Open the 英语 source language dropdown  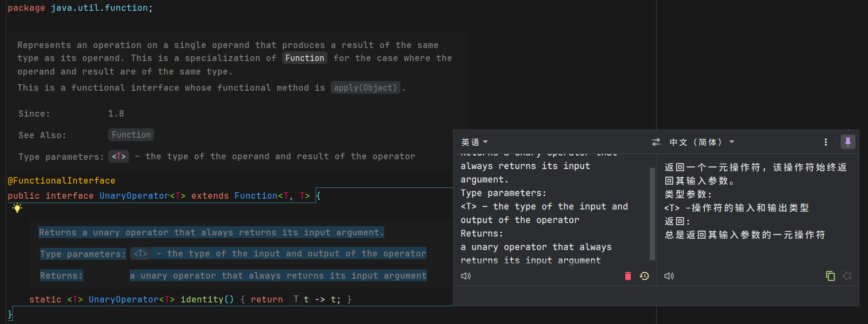tap(474, 142)
